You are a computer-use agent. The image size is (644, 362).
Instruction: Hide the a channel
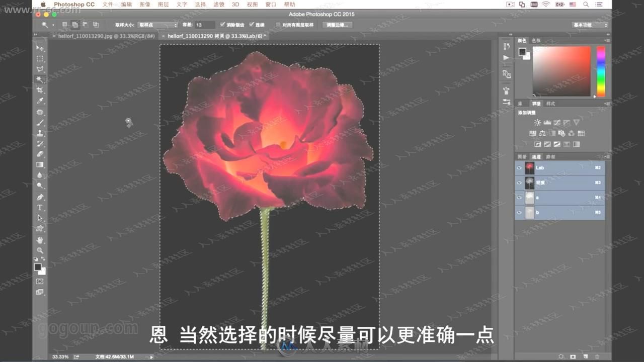520,198
